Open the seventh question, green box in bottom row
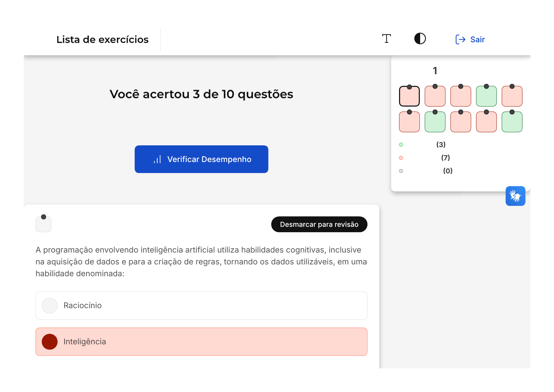The width and height of the screenshot is (554, 392). (435, 122)
